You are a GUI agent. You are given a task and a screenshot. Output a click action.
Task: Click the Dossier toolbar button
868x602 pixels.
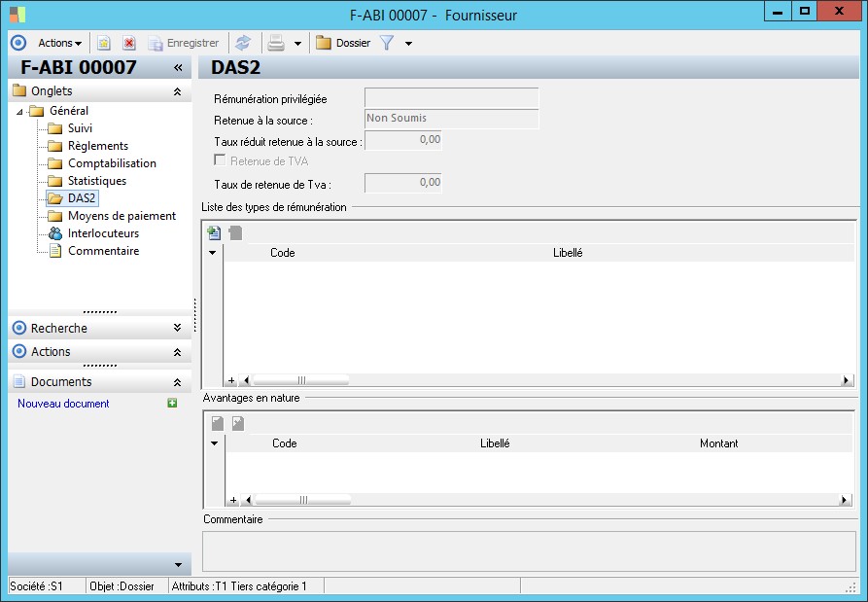point(343,43)
